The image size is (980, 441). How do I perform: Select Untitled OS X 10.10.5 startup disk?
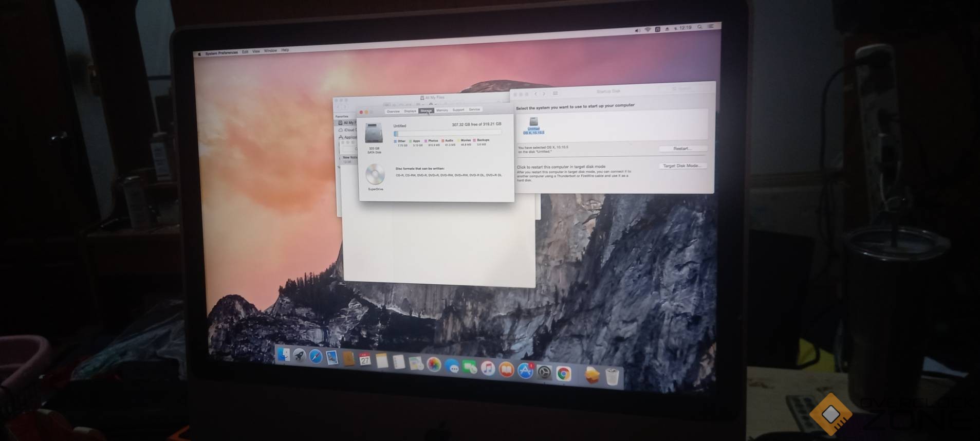[533, 126]
